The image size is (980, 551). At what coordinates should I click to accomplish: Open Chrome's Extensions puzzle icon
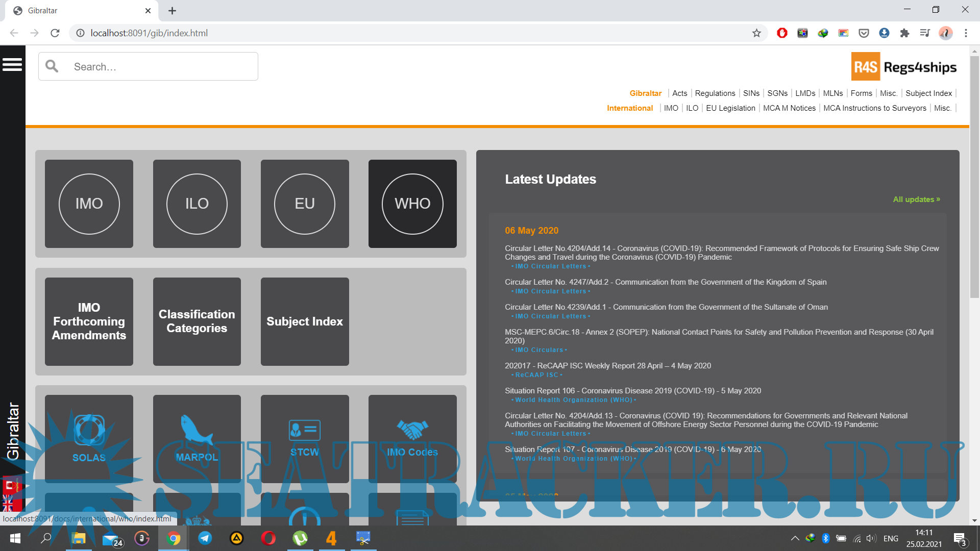click(904, 33)
